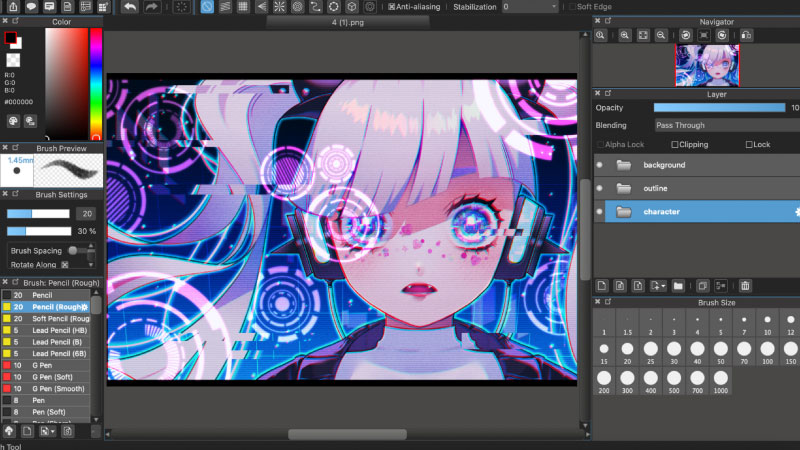Select the radial snap guide icon
Screen dimensions: 800x450
click(x=279, y=7)
